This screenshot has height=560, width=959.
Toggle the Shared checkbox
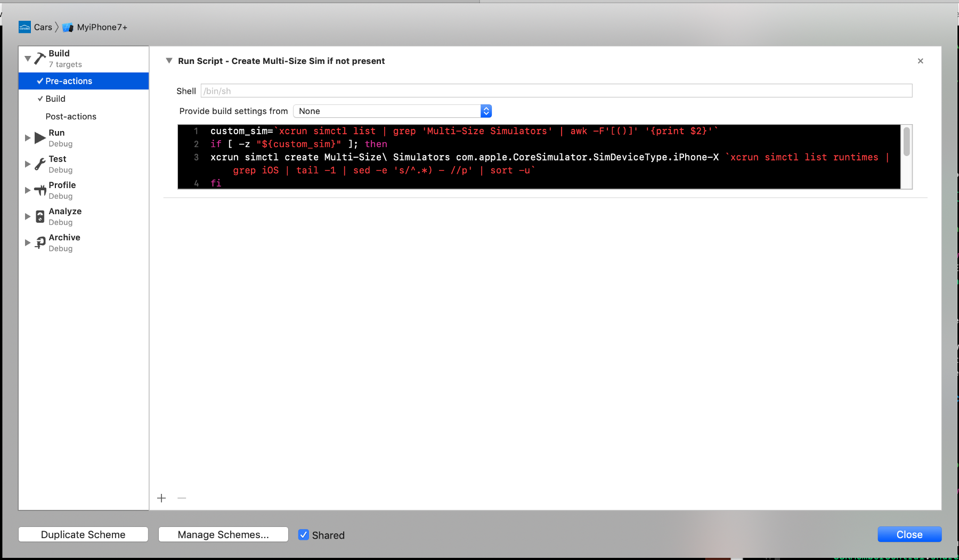click(x=303, y=535)
